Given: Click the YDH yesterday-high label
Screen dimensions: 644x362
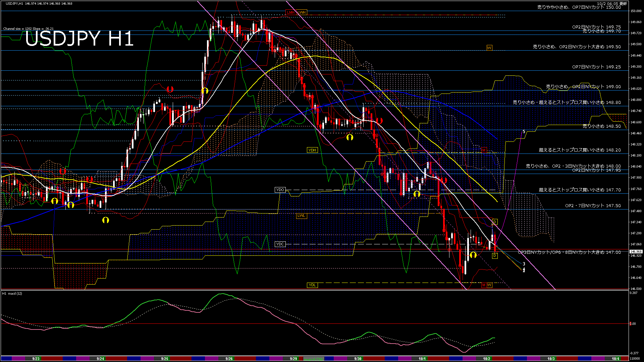Looking at the screenshot, I should coord(312,150).
